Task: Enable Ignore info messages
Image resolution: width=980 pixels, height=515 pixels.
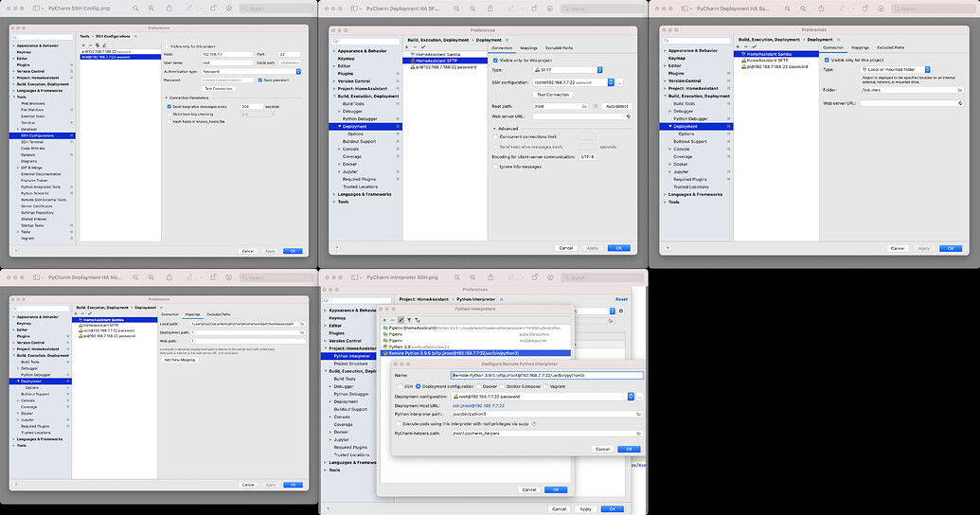Action: [495, 167]
